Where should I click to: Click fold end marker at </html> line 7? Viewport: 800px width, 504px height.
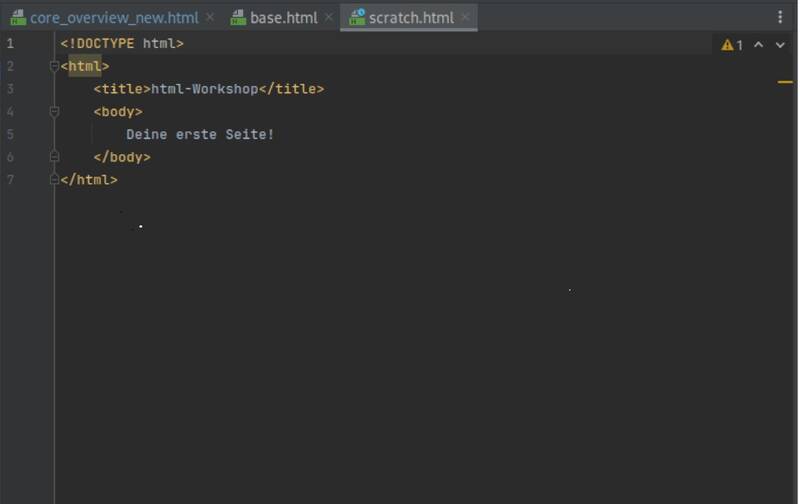(54, 180)
